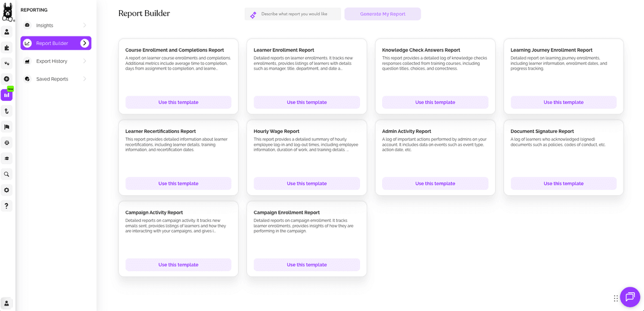Open the graduation cap sidebar icon
The width and height of the screenshot is (644, 311).
click(6, 159)
